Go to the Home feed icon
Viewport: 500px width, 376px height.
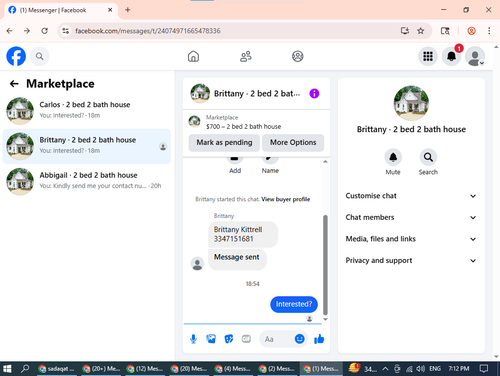click(193, 56)
